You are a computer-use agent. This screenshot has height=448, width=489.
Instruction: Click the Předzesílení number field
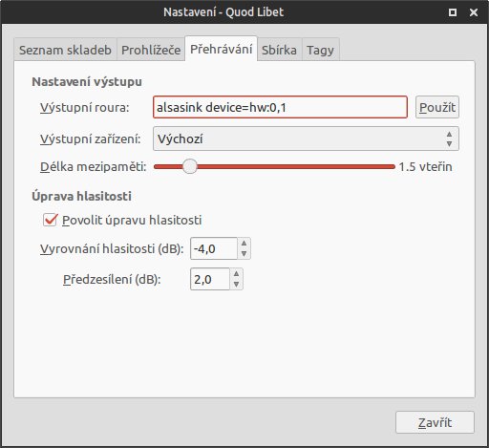click(210, 279)
